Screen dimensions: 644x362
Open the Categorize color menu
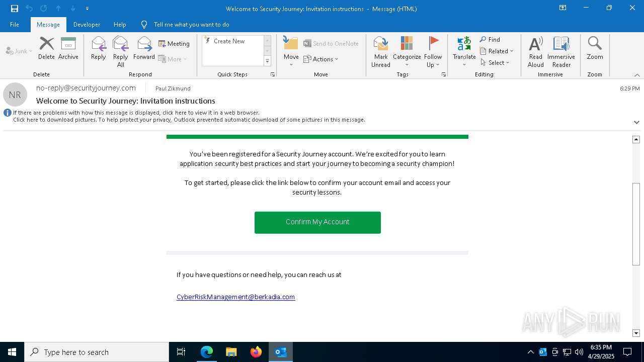[x=407, y=51]
